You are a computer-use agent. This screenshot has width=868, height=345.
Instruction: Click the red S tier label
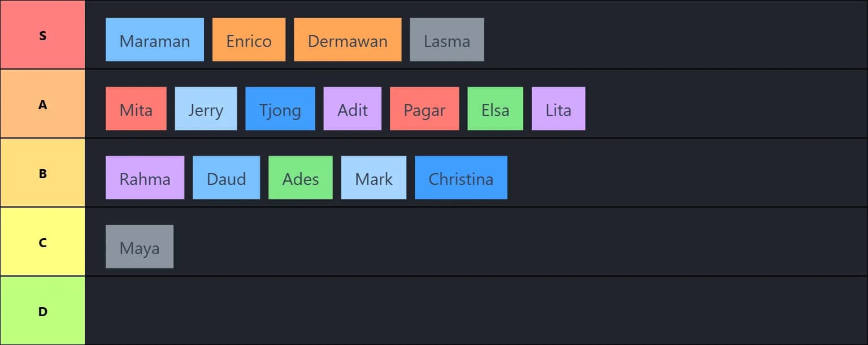coord(42,35)
